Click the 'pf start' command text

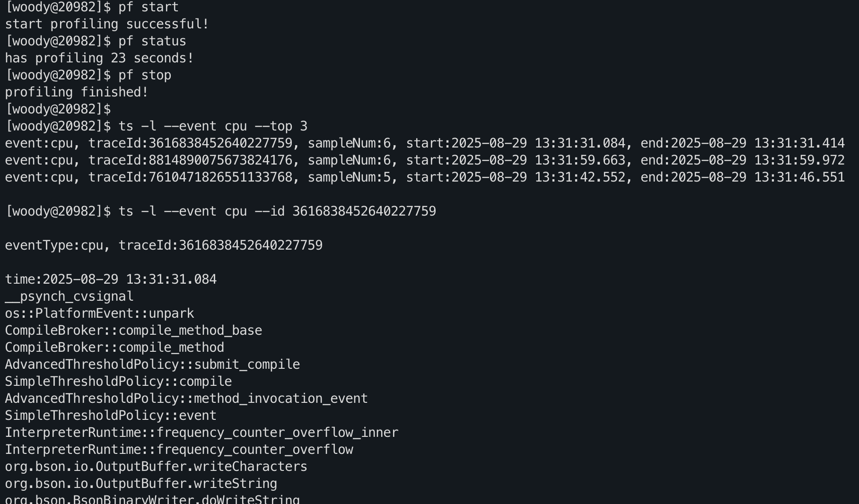pyautogui.click(x=148, y=7)
